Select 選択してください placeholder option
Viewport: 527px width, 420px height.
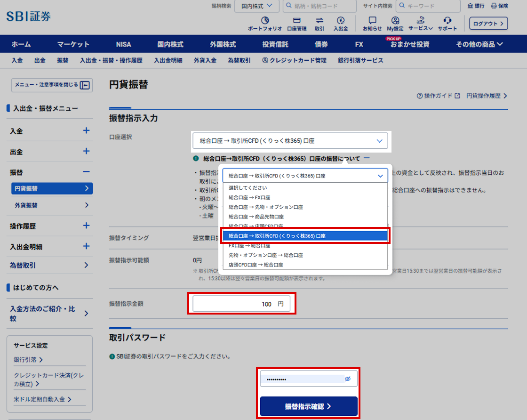pyautogui.click(x=305, y=188)
